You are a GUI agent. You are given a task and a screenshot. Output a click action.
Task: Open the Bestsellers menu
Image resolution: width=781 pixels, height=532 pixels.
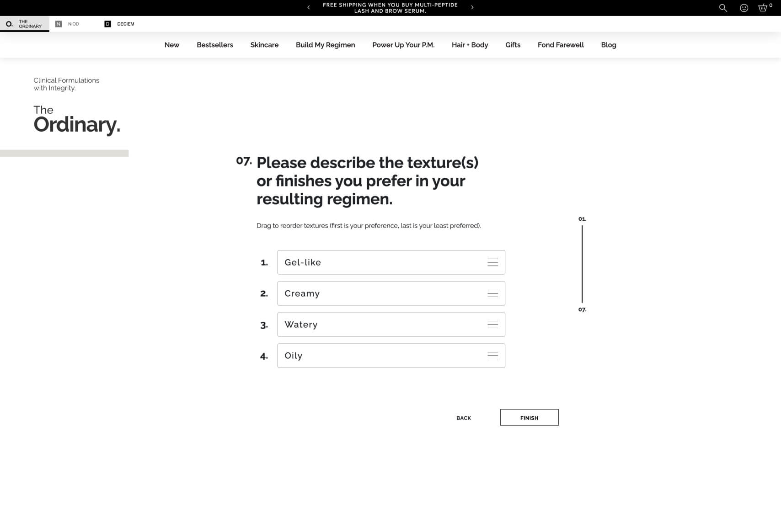click(x=215, y=45)
